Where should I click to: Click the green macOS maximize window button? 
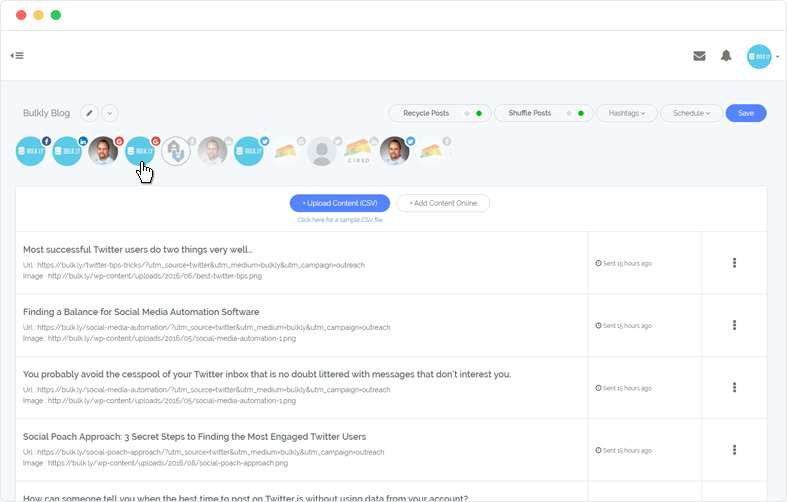[56, 15]
